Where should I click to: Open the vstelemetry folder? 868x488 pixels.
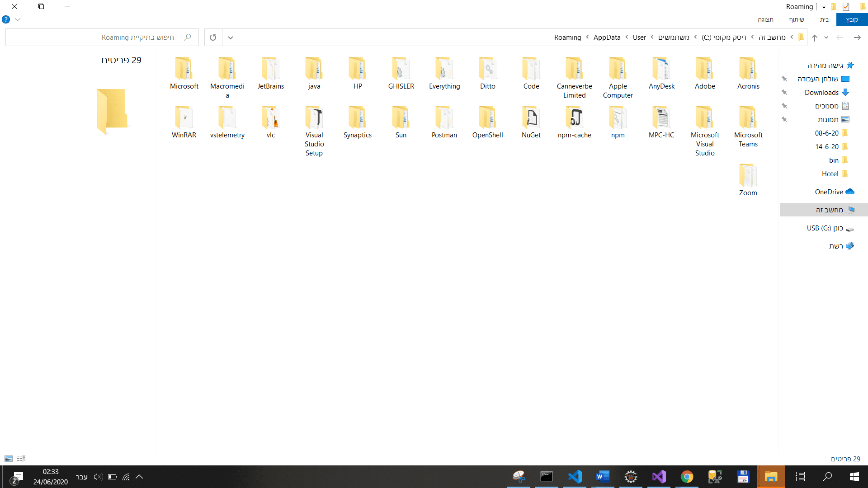pyautogui.click(x=227, y=122)
